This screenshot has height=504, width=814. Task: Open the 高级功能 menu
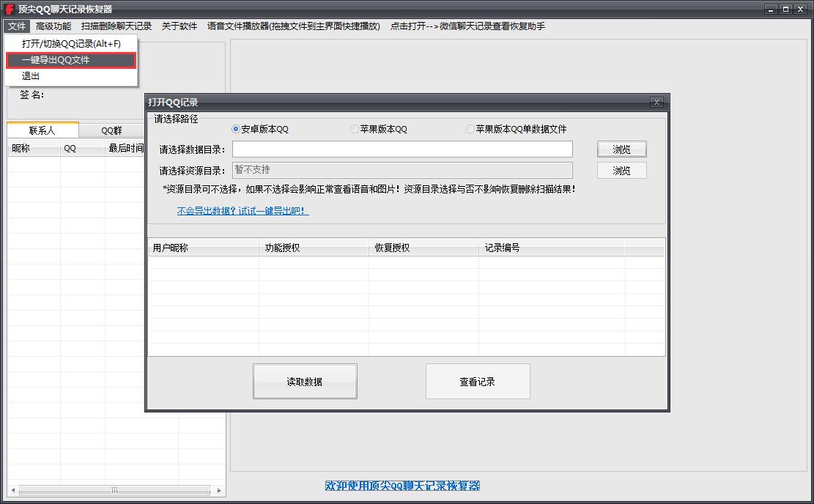[53, 26]
